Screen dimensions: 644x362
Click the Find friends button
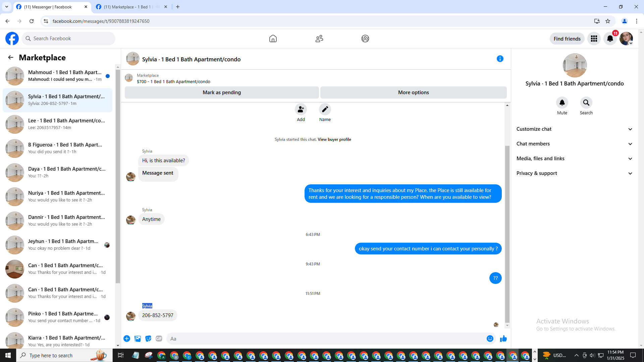point(567,39)
